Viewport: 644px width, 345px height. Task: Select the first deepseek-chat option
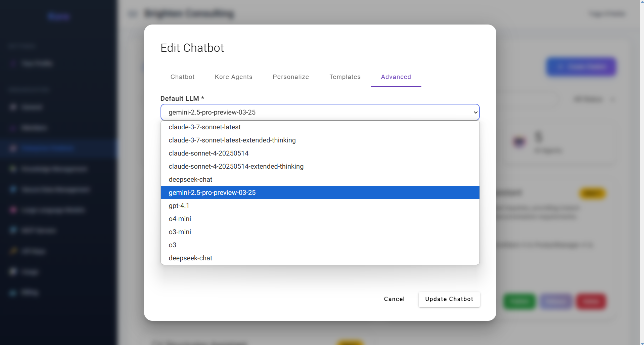tap(320, 179)
